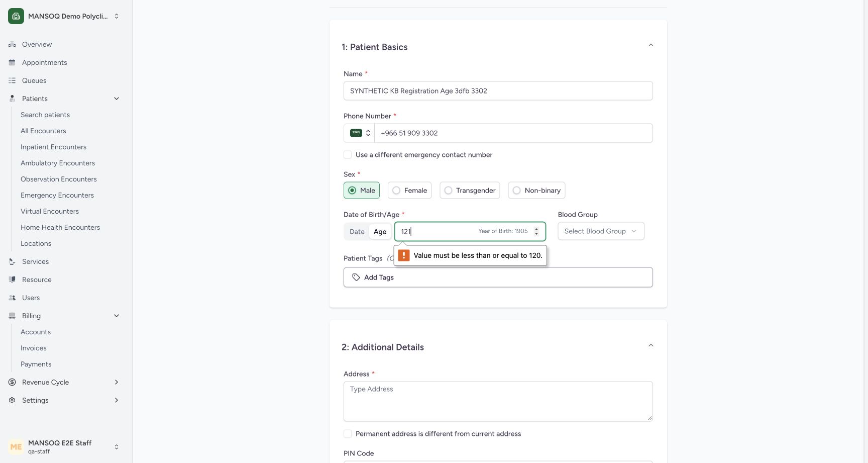Click the Patients person icon

(12, 99)
